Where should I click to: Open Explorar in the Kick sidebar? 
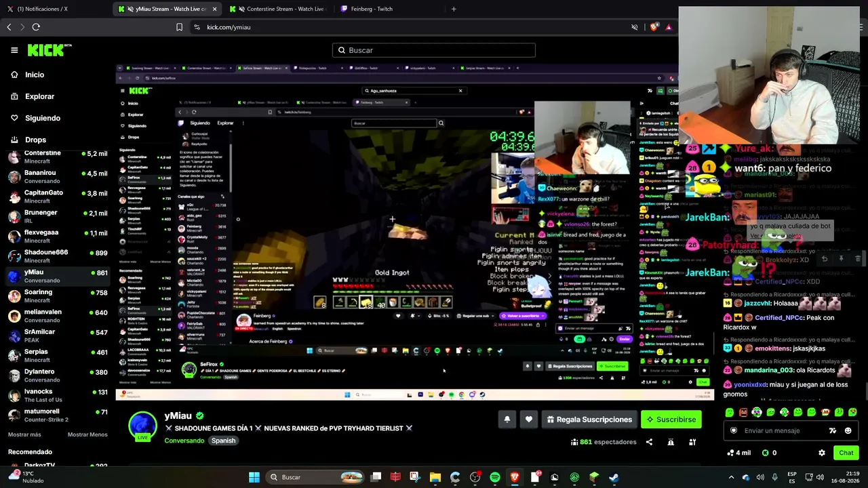39,96
